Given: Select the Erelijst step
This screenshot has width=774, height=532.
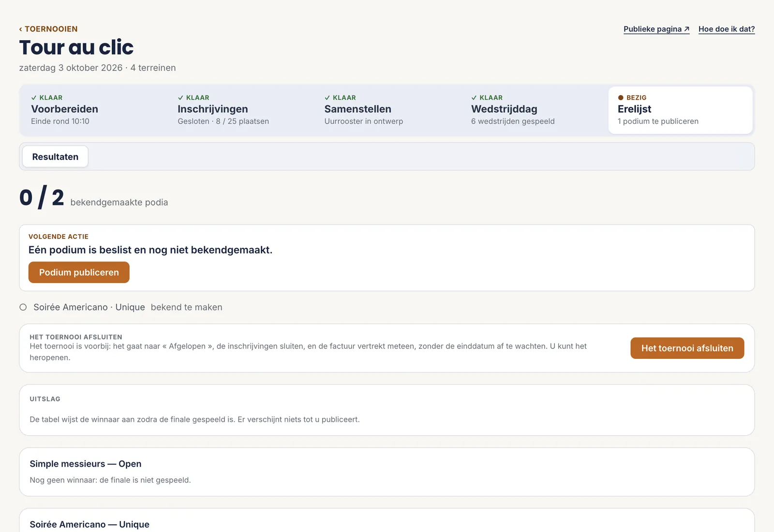Looking at the screenshot, I should point(680,110).
